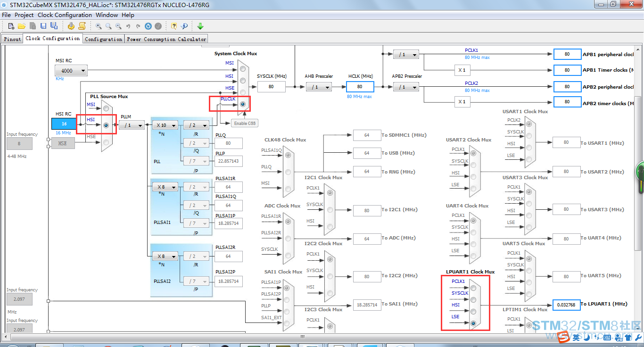The height and width of the screenshot is (347, 644).
Task: Select MSI in System Clock Mux
Action: click(x=243, y=69)
